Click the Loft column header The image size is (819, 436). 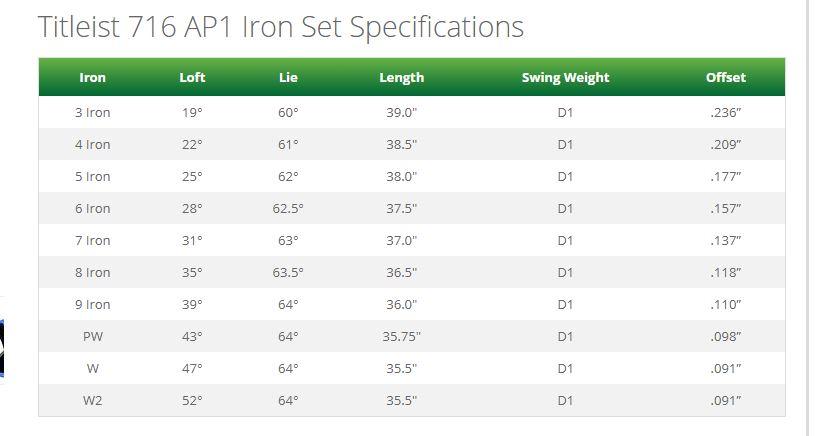click(192, 77)
